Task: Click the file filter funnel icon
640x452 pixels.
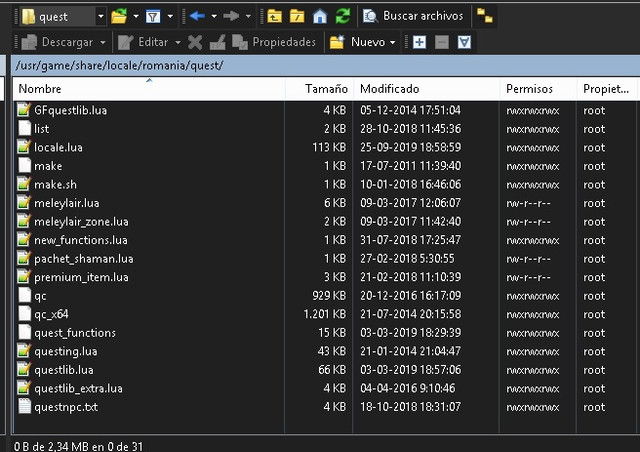Action: tap(153, 16)
